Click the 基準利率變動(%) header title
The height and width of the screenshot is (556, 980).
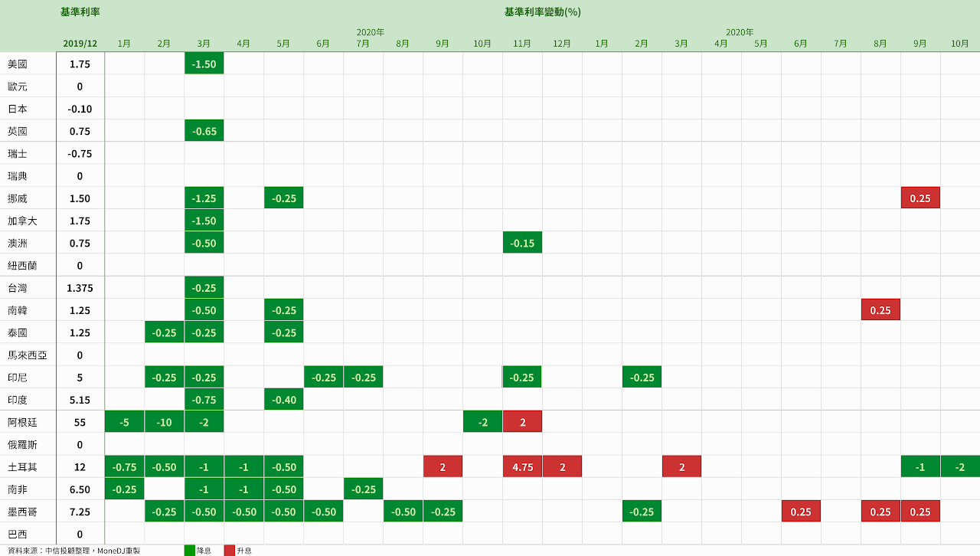click(543, 12)
